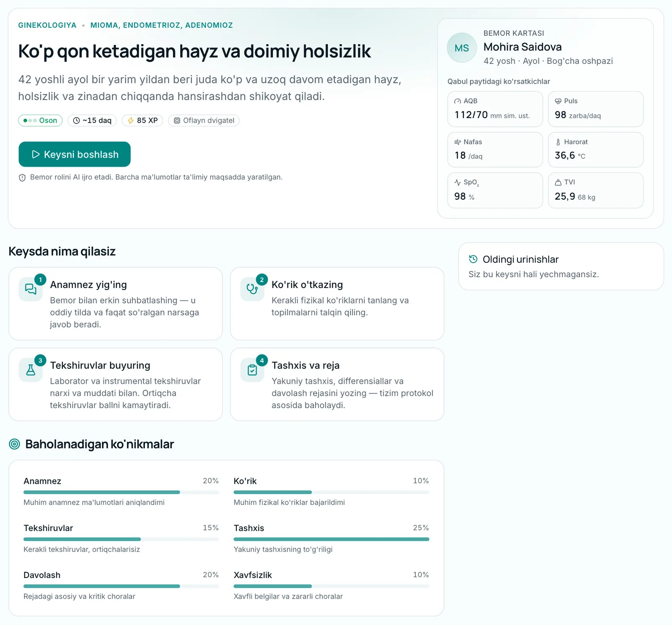Click the shield icon next to the AI disclaimer
The width and height of the screenshot is (672, 625).
coord(22,178)
